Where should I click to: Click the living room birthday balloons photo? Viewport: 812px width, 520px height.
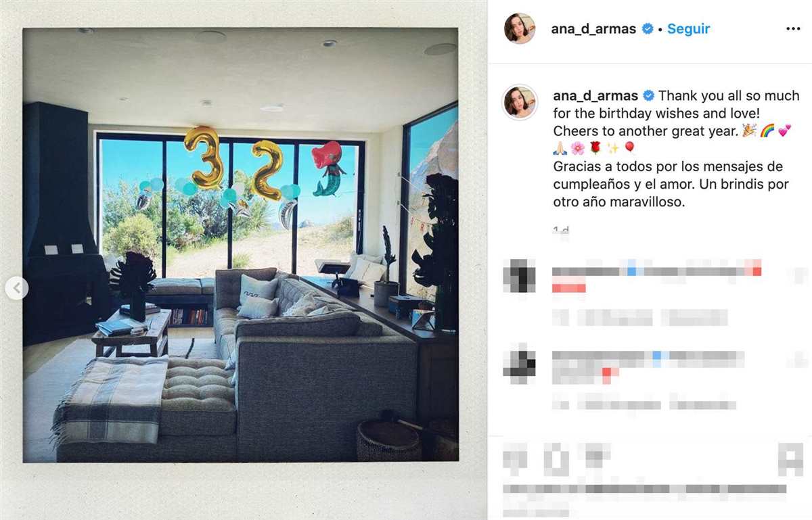[241, 245]
